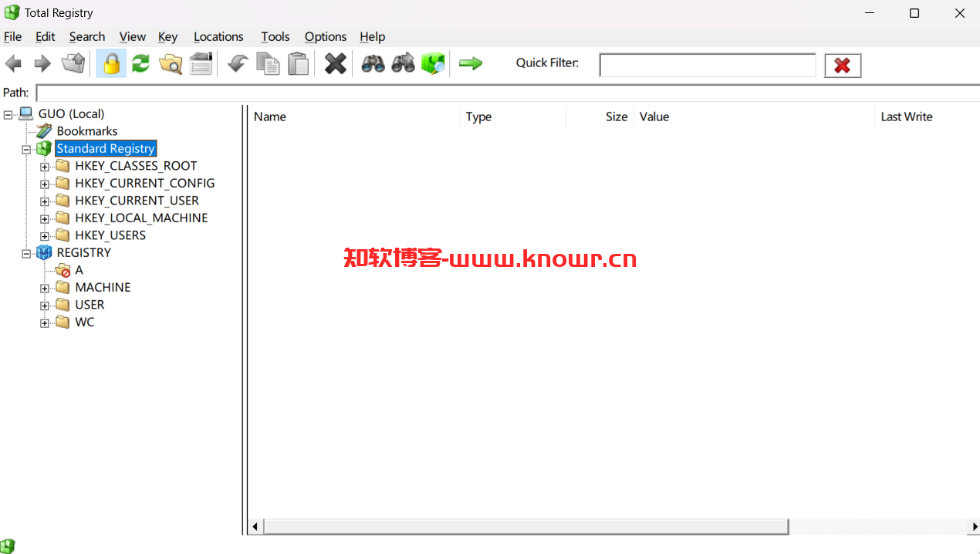Image resolution: width=980 pixels, height=554 pixels.
Task: Toggle the read-only padlock icon
Action: coord(111,63)
